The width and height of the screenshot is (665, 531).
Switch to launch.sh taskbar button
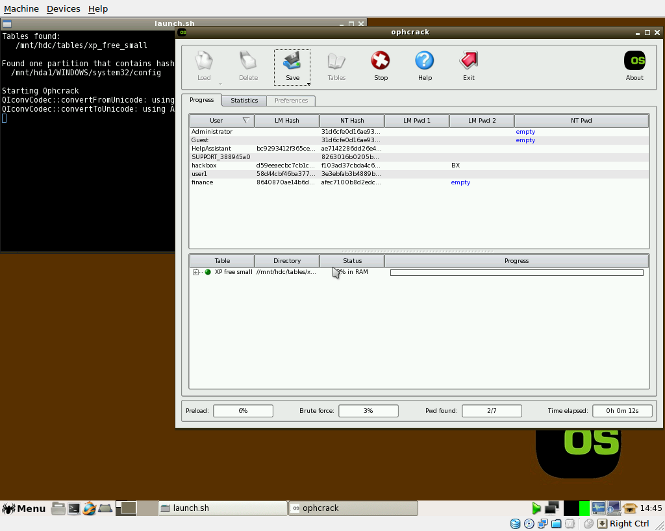click(223, 508)
